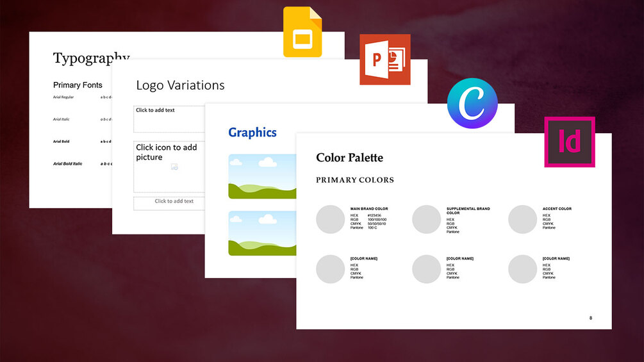Click the 'Color Palette' slide title
The height and width of the screenshot is (362, 644).
coord(349,158)
